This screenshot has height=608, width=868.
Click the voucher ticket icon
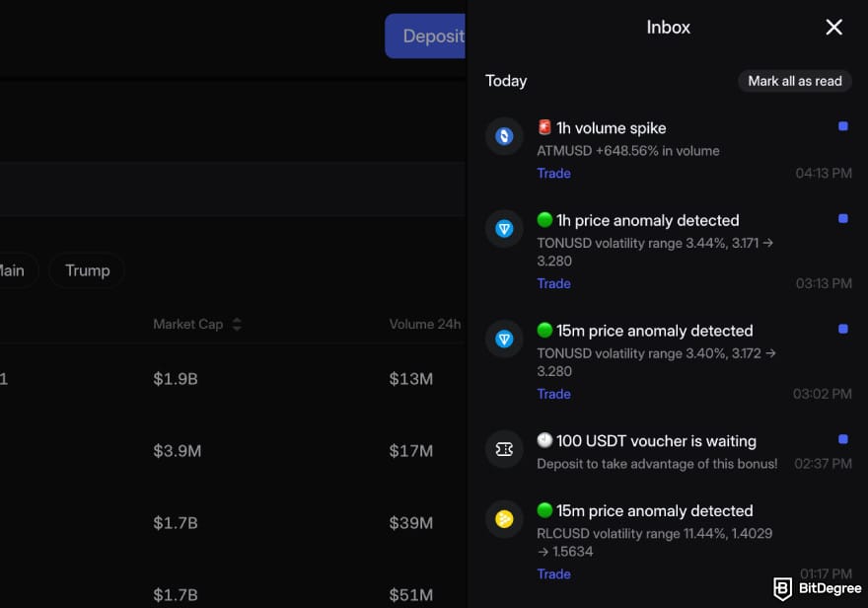pos(504,448)
